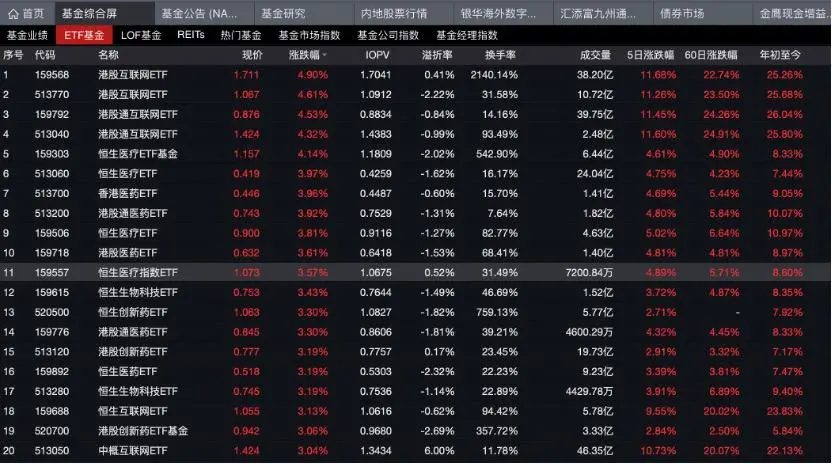Viewport: 832px width, 464px height.
Task: Open 基金市场指数 sub-tab
Action: coord(309,35)
